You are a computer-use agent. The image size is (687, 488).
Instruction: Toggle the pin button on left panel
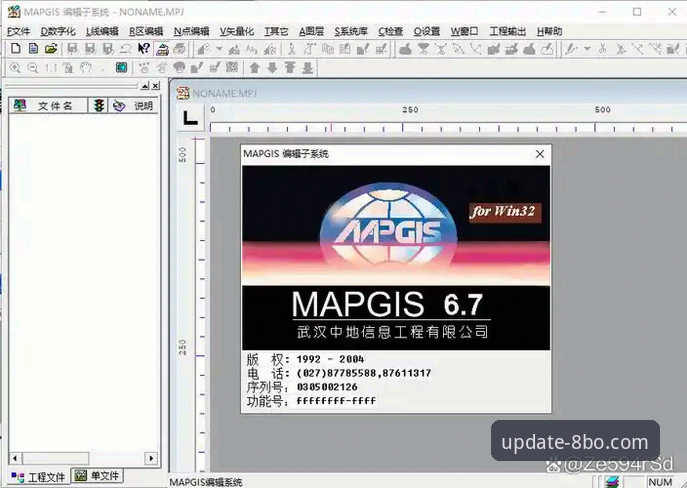[145, 86]
